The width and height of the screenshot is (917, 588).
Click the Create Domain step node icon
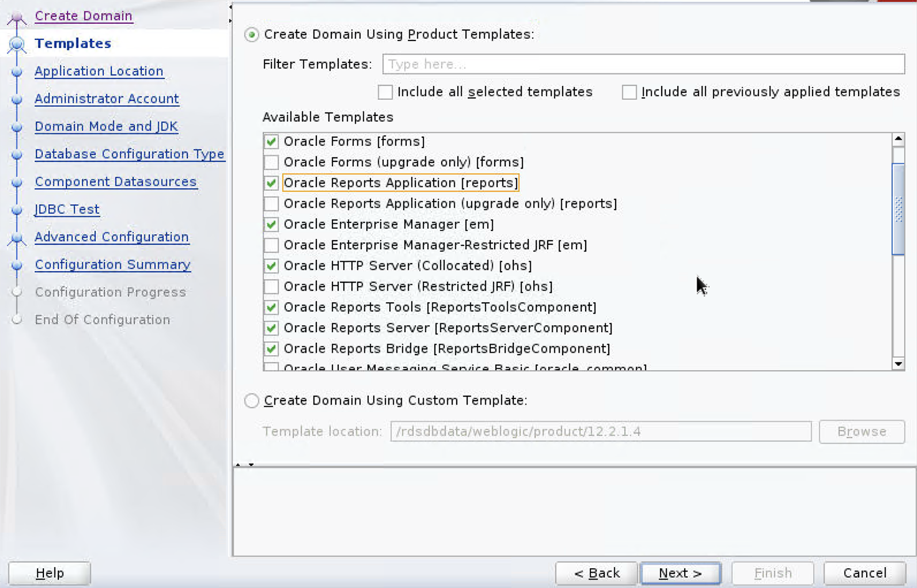(17, 17)
